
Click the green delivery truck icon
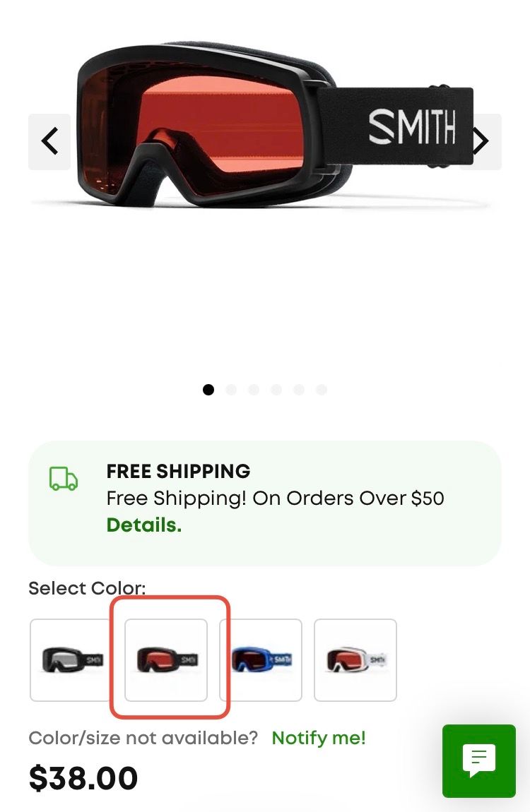click(63, 479)
